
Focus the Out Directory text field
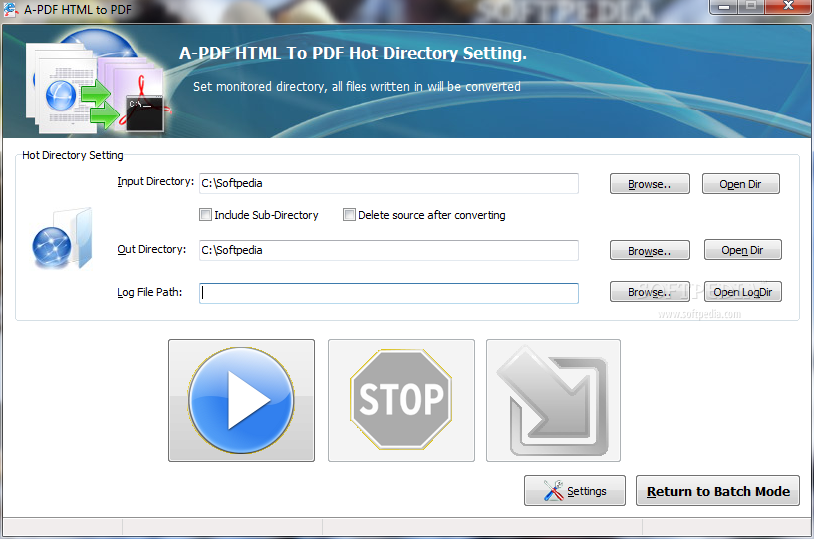tap(389, 250)
